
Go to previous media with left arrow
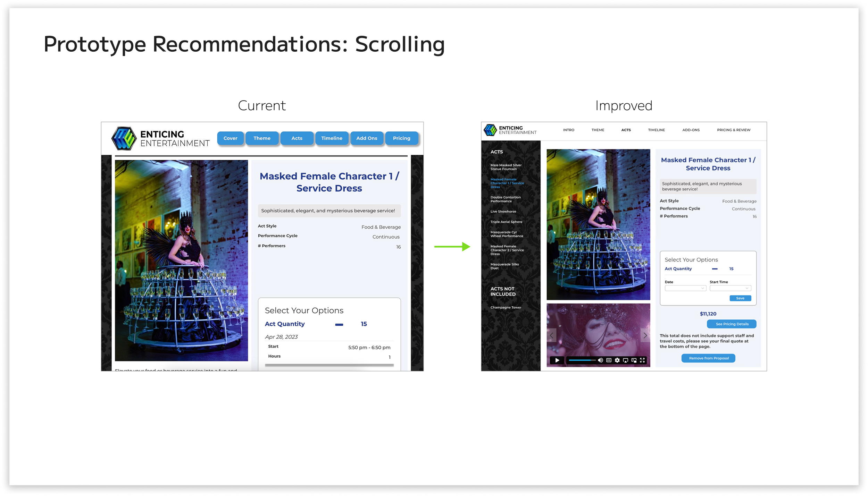point(551,335)
